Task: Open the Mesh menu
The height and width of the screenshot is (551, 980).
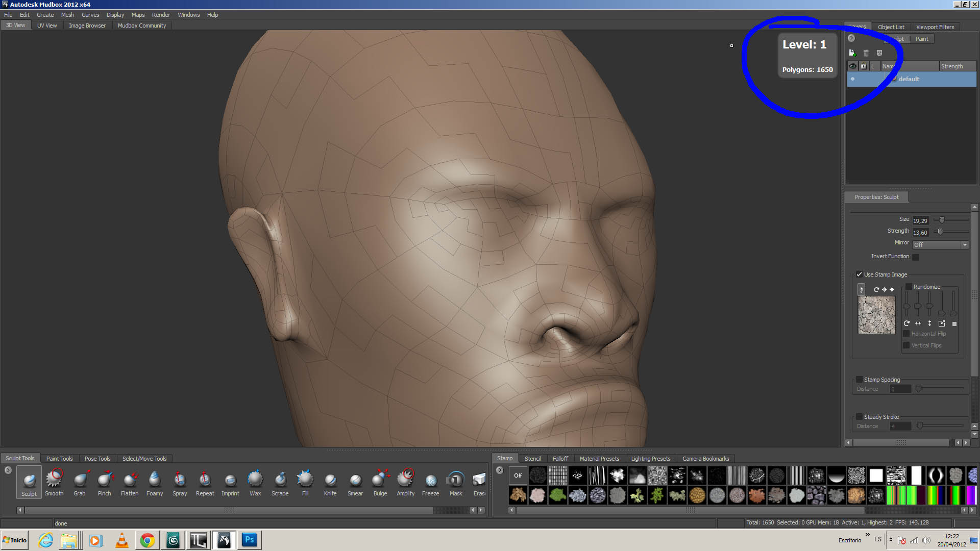Action: [67, 15]
